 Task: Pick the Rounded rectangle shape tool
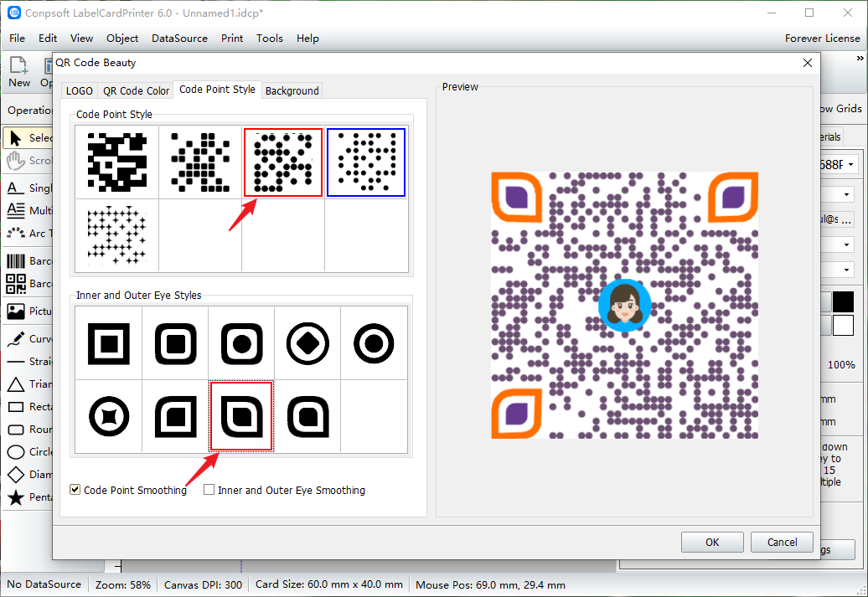point(28,430)
